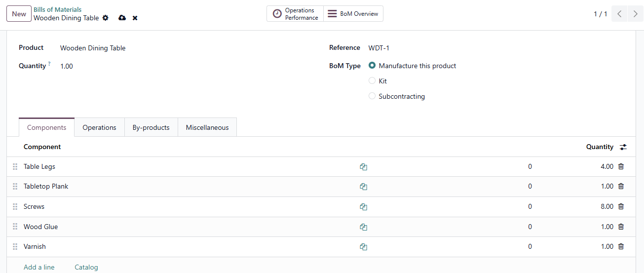Click trash icon for Screws row
This screenshot has height=273, width=644.
[x=621, y=207]
